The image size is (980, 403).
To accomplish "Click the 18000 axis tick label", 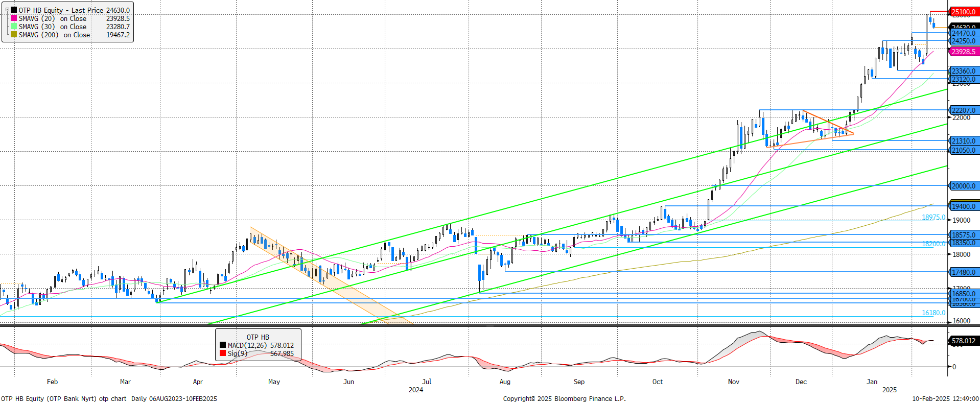I will coord(961,254).
